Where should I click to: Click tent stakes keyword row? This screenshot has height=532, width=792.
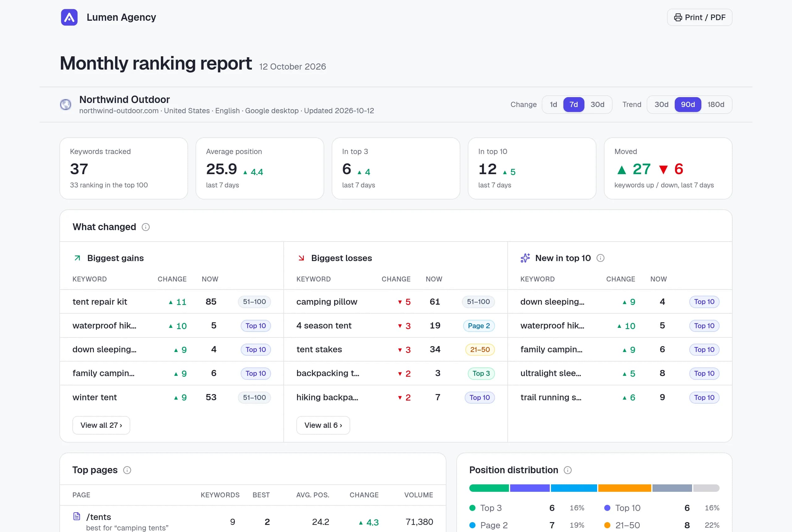tap(395, 350)
